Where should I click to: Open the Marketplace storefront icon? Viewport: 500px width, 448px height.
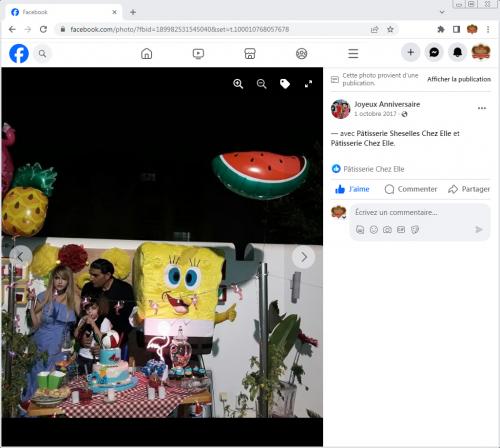[x=250, y=53]
